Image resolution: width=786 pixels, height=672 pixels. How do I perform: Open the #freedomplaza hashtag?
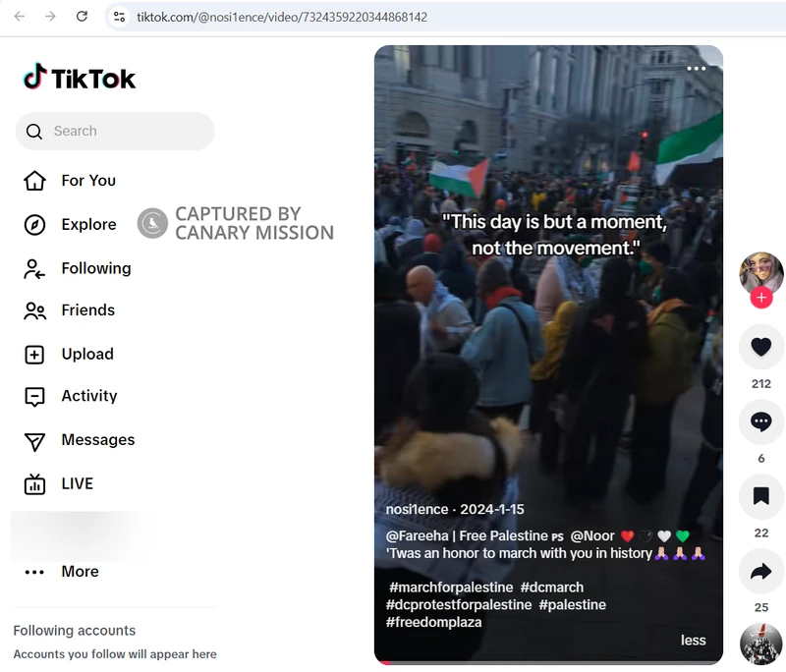point(433,622)
